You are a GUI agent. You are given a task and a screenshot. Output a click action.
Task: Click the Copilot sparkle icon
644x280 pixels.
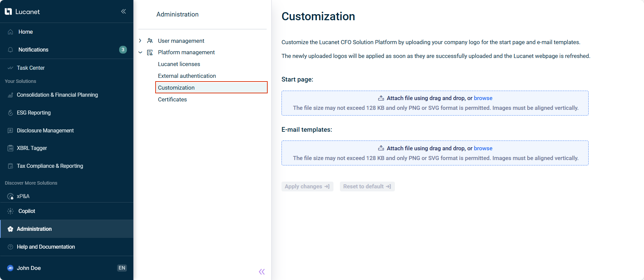(10, 211)
